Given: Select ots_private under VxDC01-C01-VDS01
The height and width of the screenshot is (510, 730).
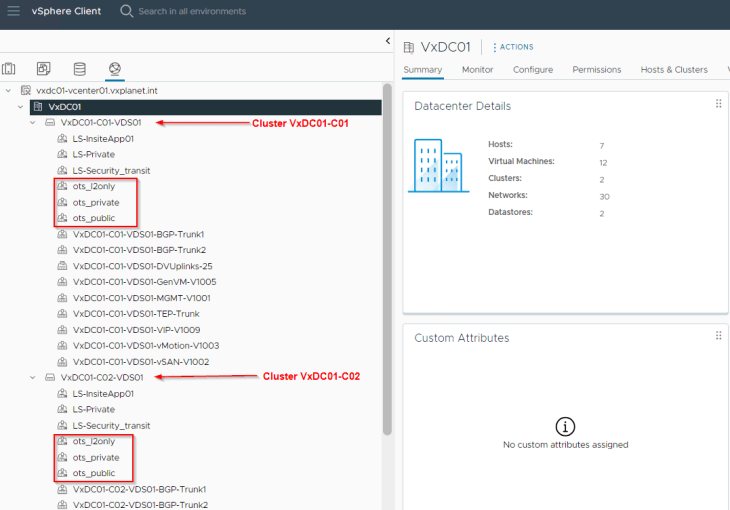Looking at the screenshot, I should [96, 203].
